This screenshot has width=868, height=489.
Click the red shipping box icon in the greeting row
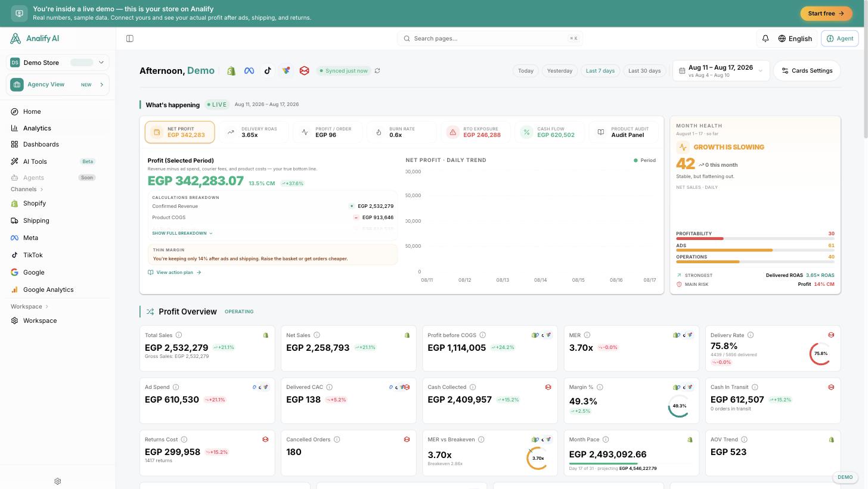point(305,71)
